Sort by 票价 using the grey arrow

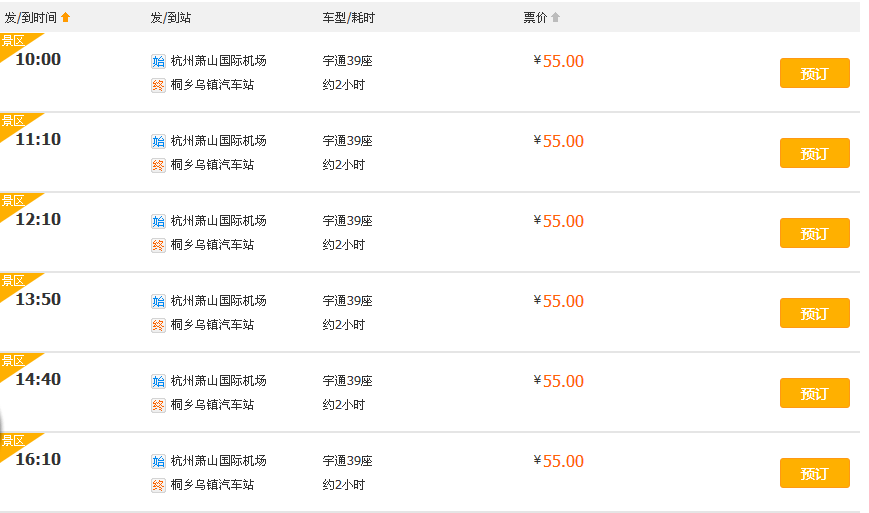(x=556, y=17)
